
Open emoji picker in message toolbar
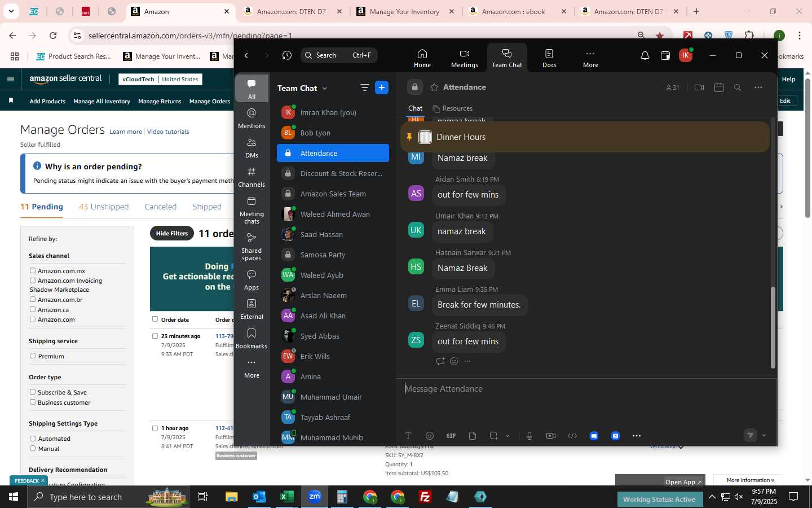click(x=430, y=436)
